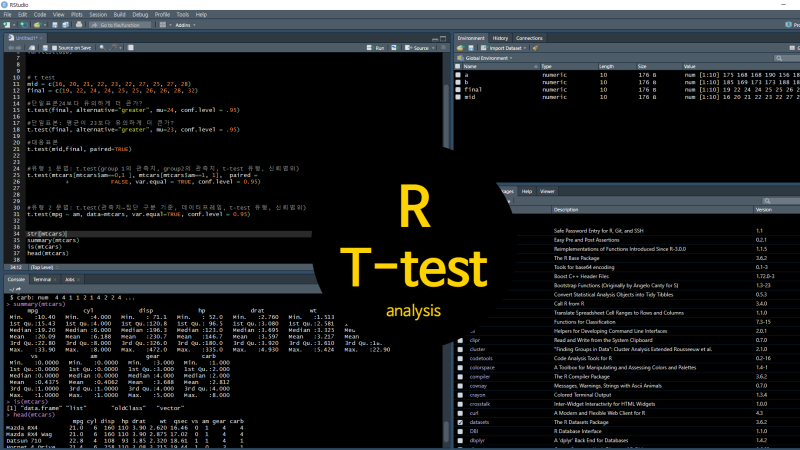Save the Untitled1 script with the editor disk icon
This screenshot has width=800, height=450.
45,48
